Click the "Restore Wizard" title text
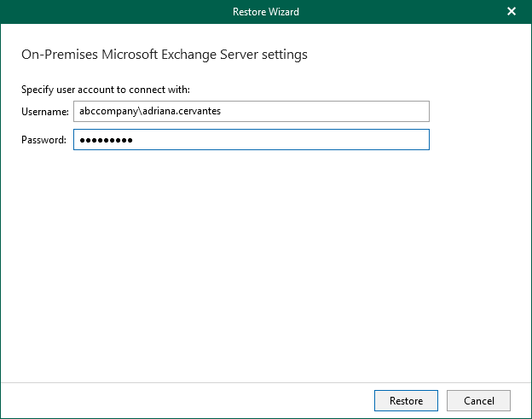 [265, 12]
